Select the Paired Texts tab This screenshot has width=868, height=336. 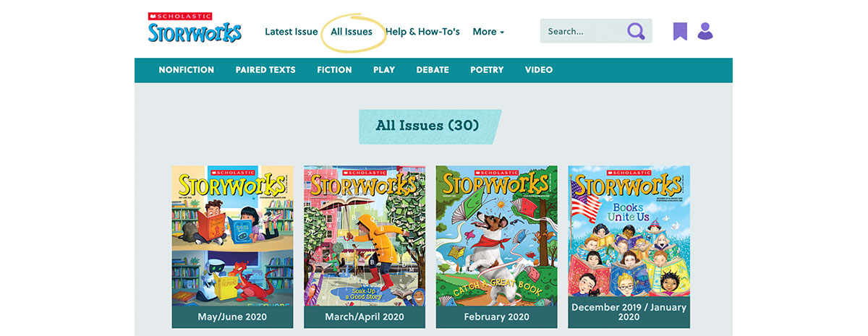pos(265,70)
